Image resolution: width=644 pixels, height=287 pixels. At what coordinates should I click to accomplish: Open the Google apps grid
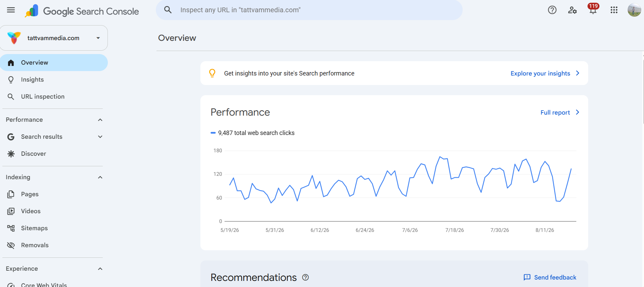[x=614, y=10]
